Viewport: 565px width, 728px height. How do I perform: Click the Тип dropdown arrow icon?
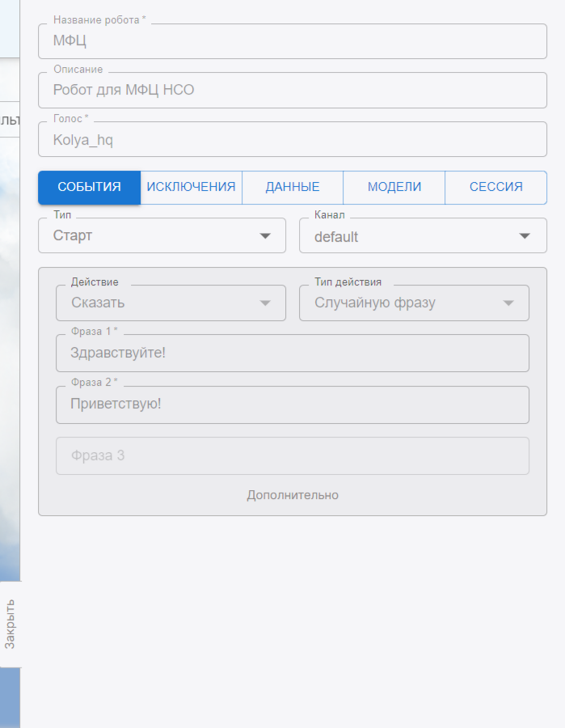[x=265, y=236]
